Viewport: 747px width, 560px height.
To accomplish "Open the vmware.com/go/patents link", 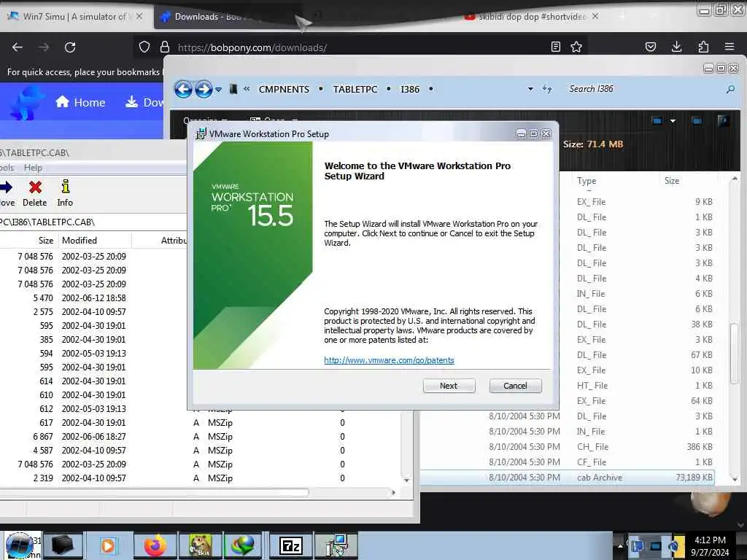I will click(389, 360).
